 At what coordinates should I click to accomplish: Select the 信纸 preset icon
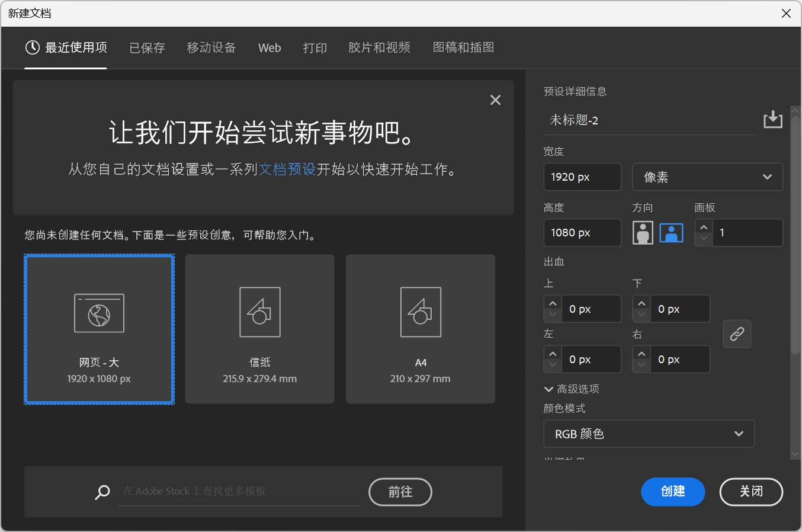coord(259,312)
